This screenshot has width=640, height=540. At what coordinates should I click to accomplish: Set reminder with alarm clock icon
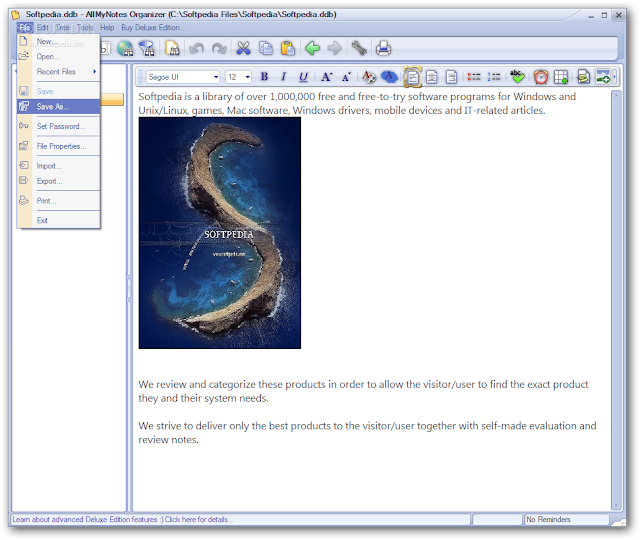point(541,77)
